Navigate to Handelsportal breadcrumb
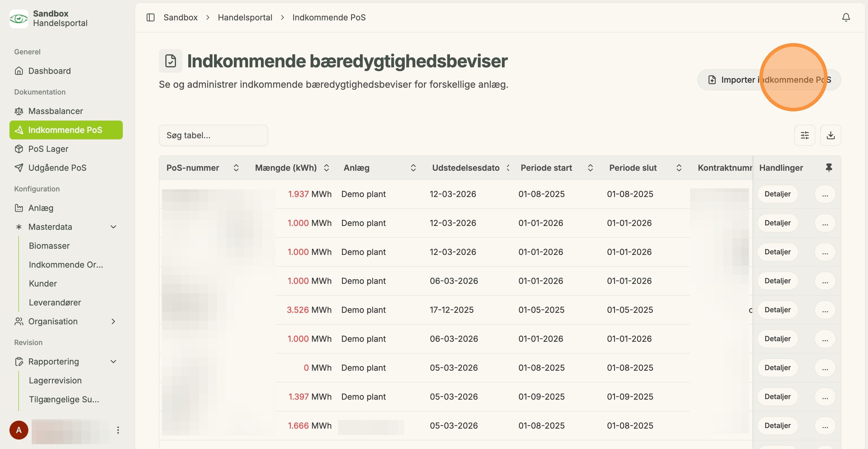868x449 pixels. pyautogui.click(x=245, y=17)
